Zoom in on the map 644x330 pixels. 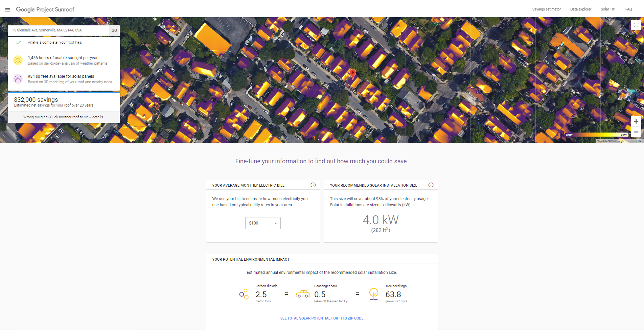tap(636, 121)
